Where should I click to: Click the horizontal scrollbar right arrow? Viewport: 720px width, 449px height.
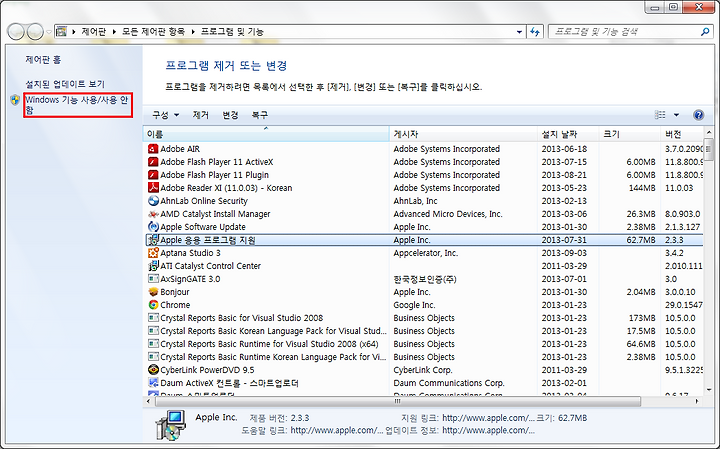click(697, 401)
